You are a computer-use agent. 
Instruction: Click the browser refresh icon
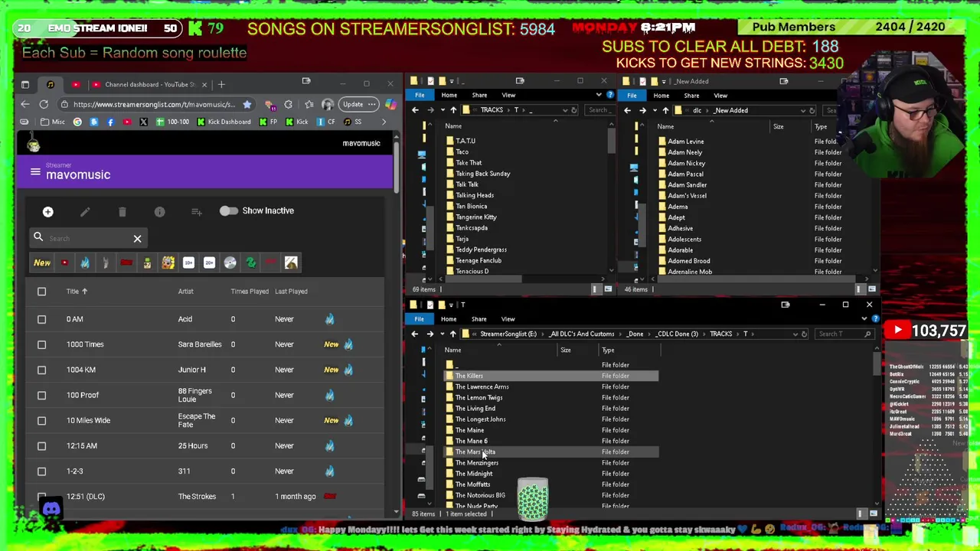coord(44,104)
